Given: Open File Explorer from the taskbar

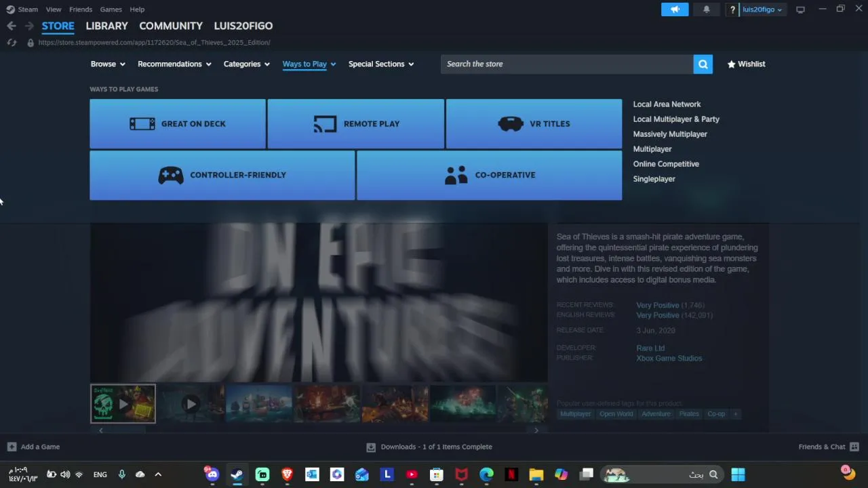Looking at the screenshot, I should (x=536, y=474).
